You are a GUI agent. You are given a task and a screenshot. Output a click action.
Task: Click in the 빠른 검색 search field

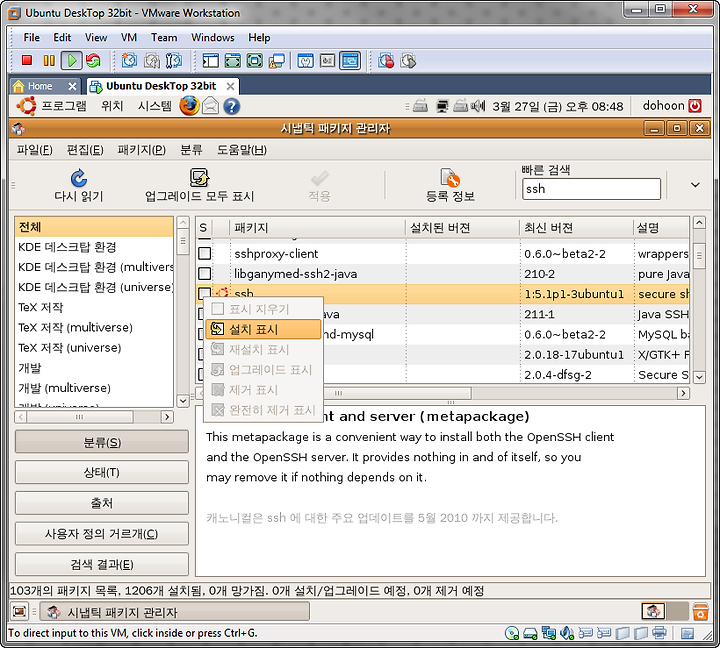(591, 189)
